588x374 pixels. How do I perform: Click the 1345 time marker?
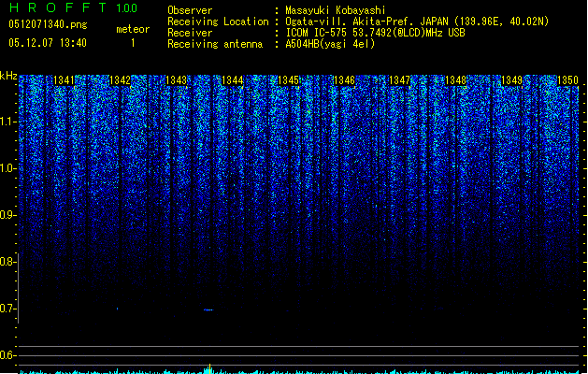(288, 80)
